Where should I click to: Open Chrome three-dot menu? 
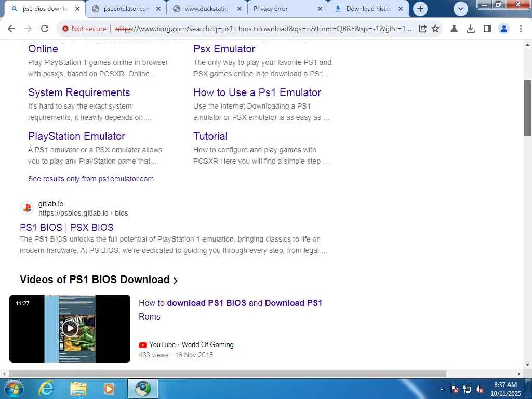click(x=521, y=29)
